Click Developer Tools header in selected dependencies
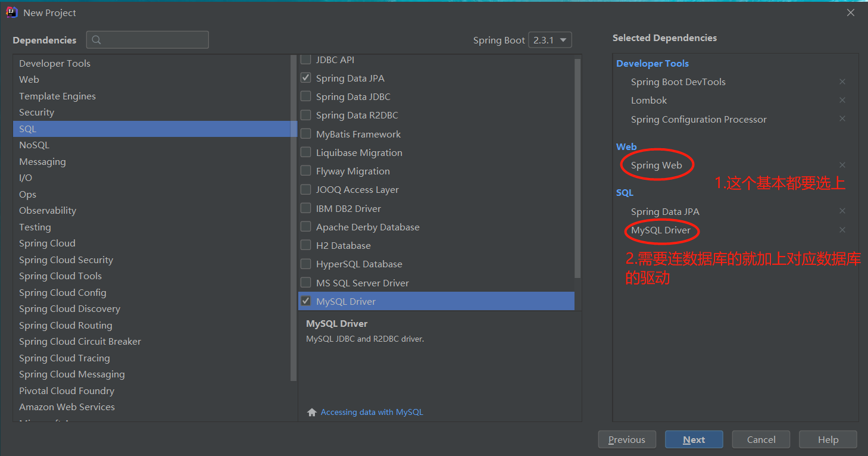The width and height of the screenshot is (868, 456). click(652, 63)
